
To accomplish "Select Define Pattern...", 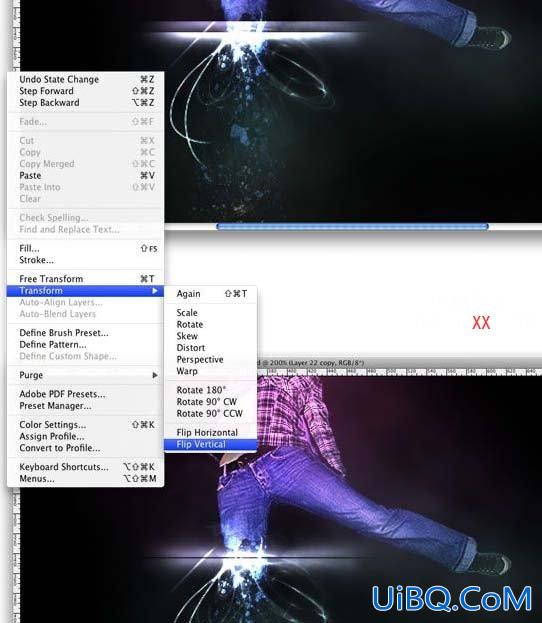I will click(x=85, y=344).
